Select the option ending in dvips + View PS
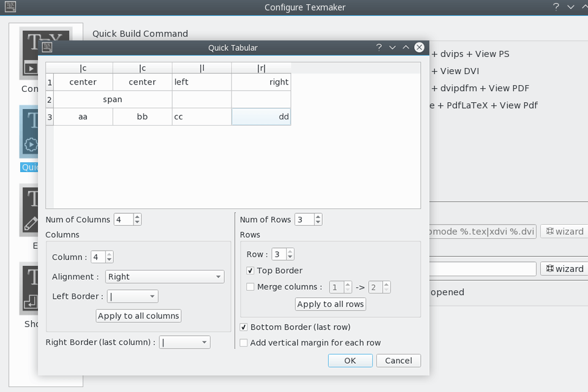 tap(470, 54)
